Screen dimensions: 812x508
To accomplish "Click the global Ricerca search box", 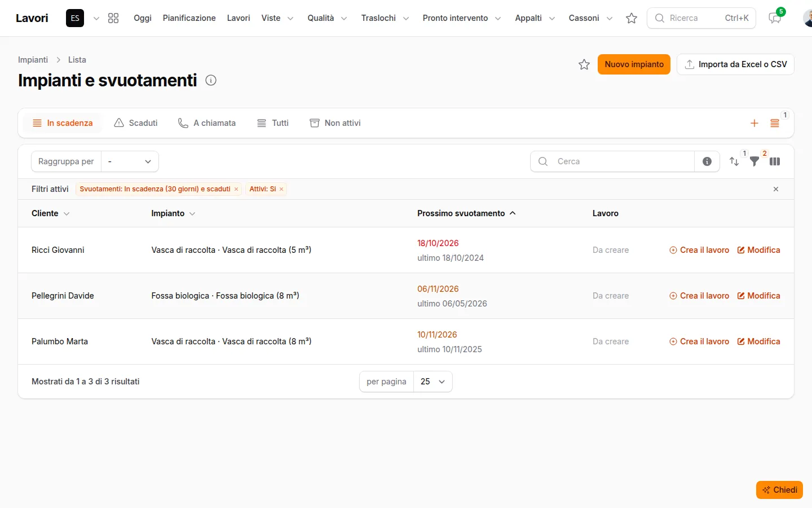I will coord(701,18).
